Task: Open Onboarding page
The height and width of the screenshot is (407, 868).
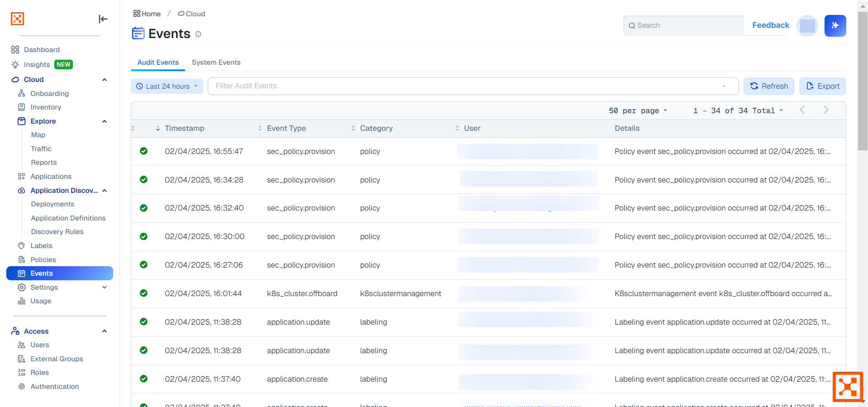Action: tap(49, 94)
